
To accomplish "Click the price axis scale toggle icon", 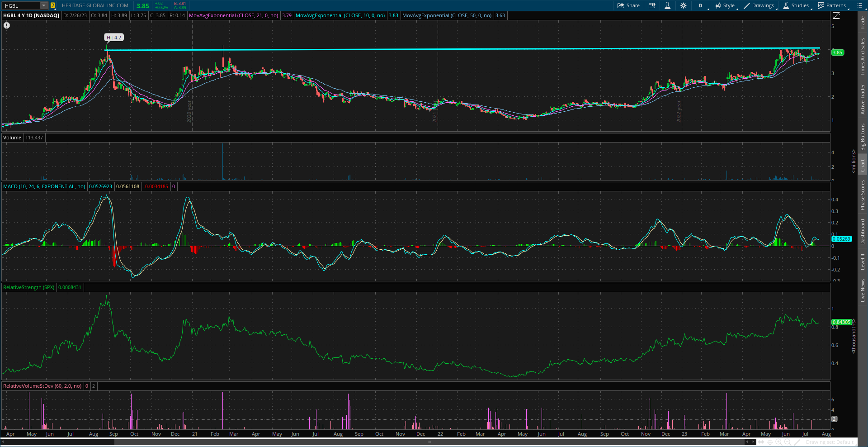I will pos(836,16).
